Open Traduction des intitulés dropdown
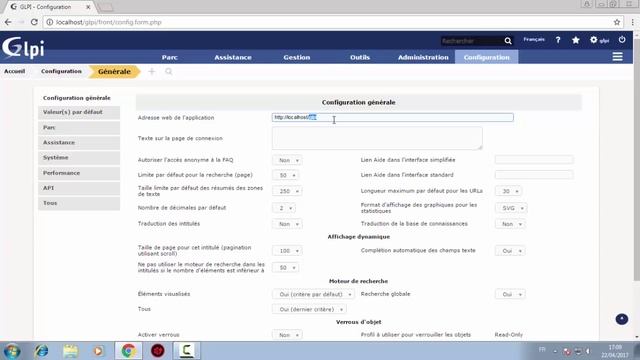The height and width of the screenshot is (360, 640). (287, 224)
